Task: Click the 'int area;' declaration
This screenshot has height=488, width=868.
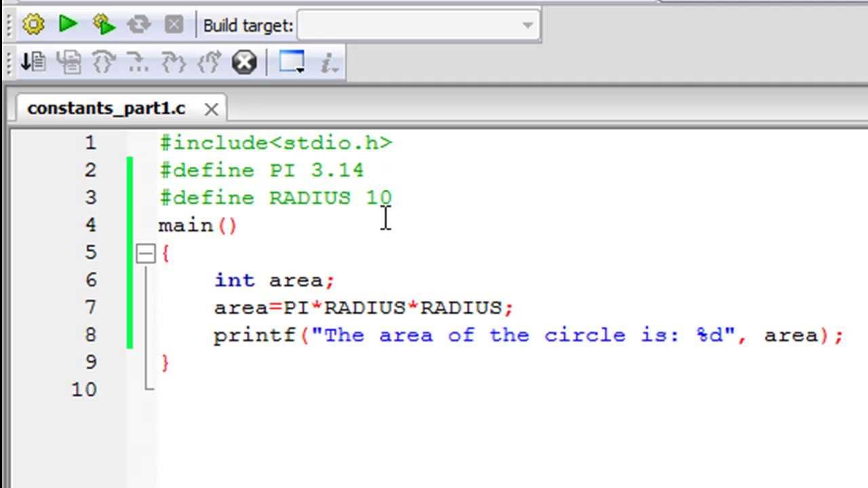Action: pos(274,280)
